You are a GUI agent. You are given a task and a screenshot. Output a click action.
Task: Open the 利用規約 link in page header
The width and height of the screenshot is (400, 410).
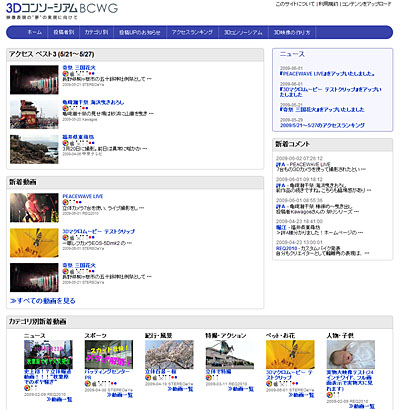pos(328,4)
